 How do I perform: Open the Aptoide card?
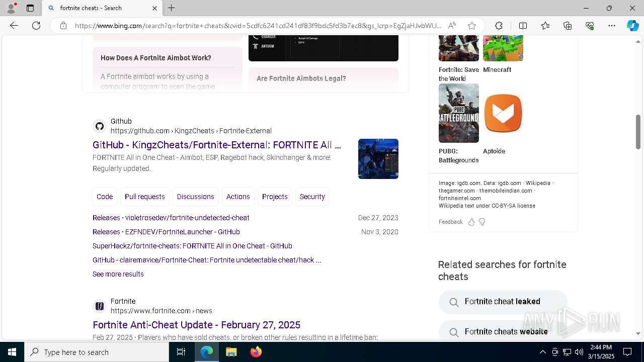click(x=503, y=120)
